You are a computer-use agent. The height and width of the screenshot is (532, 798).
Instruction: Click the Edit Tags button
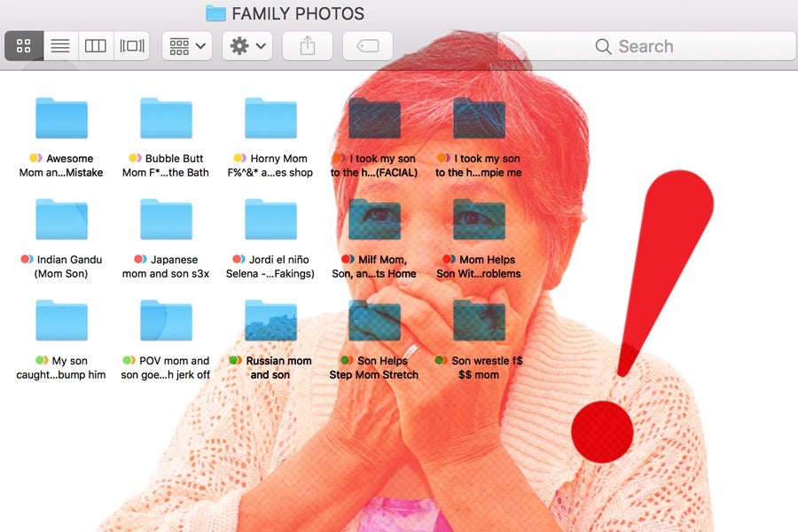367,45
